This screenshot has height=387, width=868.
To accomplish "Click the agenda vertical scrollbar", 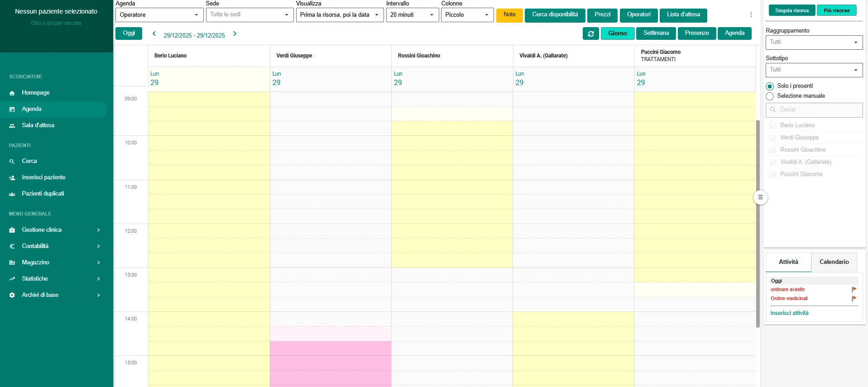I will click(x=758, y=224).
